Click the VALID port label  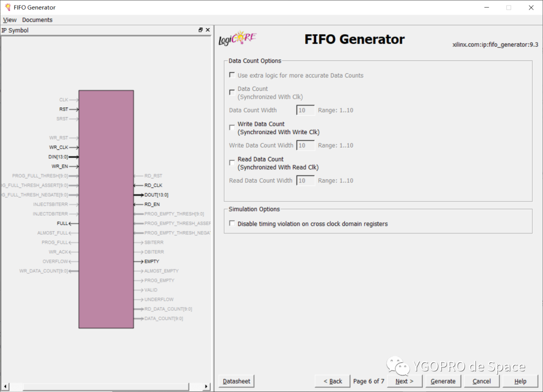pyautogui.click(x=151, y=290)
